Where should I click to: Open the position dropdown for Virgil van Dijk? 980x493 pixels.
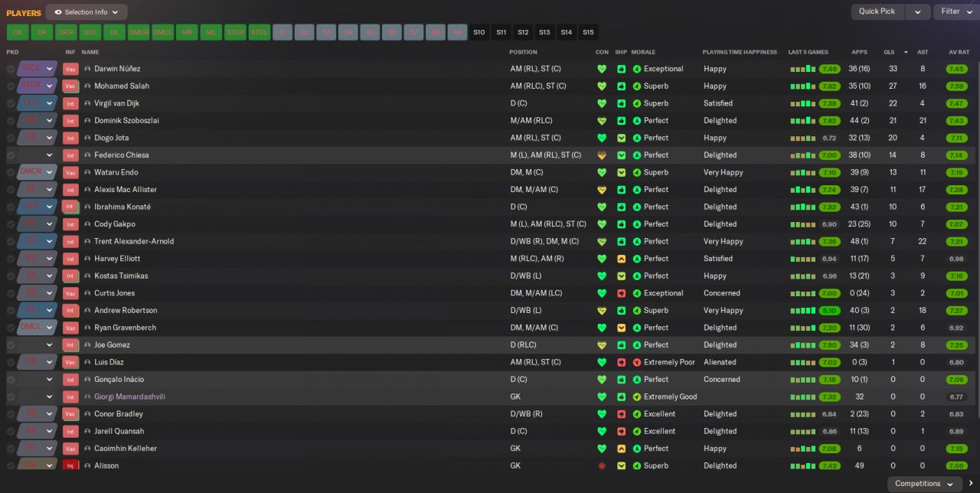pyautogui.click(x=50, y=103)
